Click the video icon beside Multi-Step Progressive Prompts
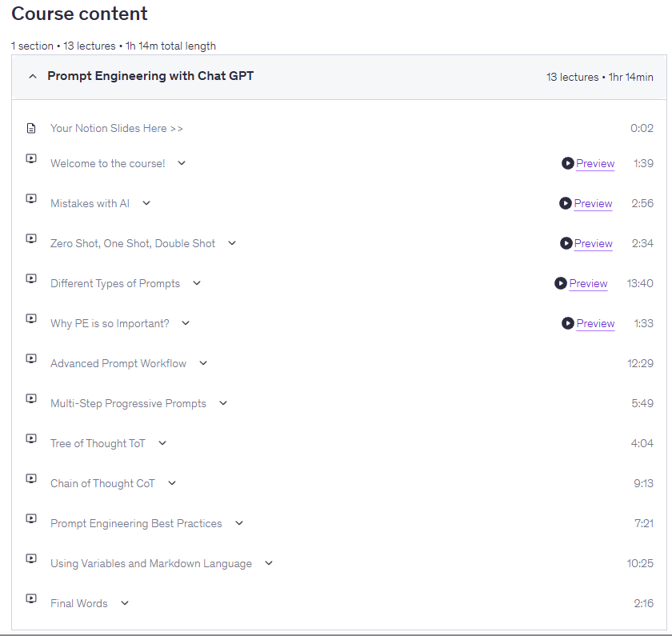672x636 pixels. coord(31,398)
